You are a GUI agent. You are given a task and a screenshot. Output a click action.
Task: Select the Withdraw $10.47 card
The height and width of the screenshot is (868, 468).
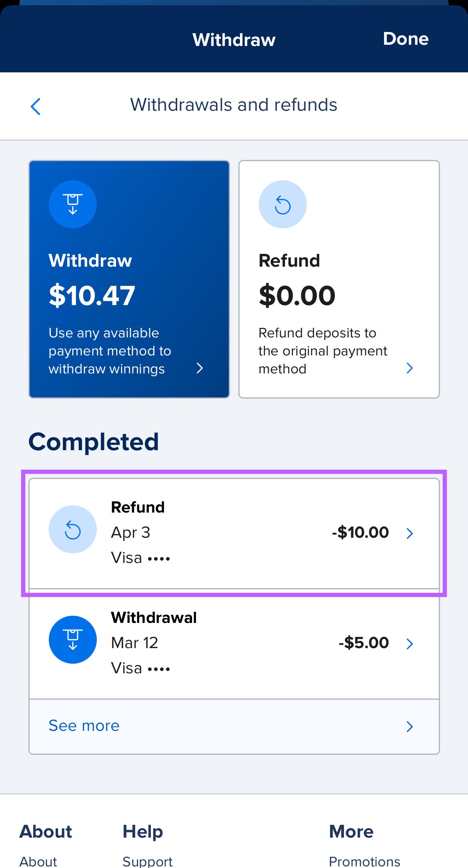point(128,278)
